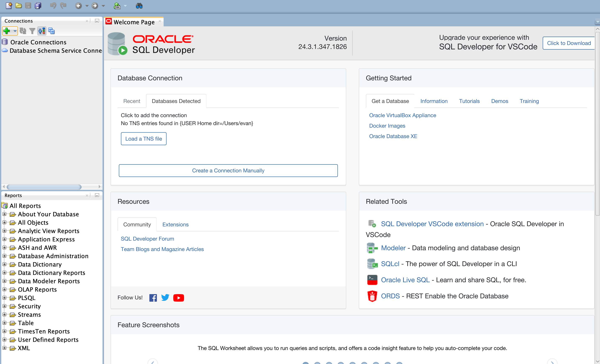Click the horizontal scrollbar in Connections panel
The width and height of the screenshot is (600, 364).
tap(44, 187)
